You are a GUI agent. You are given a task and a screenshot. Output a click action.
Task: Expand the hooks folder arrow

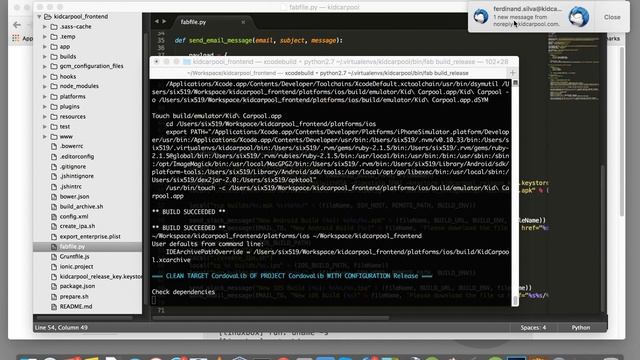[45, 76]
